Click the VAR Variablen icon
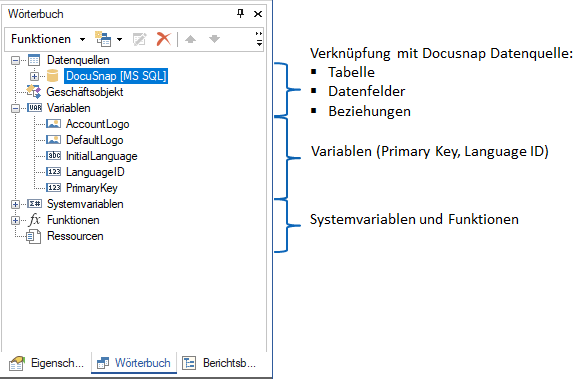Screen dimensions: 581x379 pyautogui.click(x=35, y=108)
